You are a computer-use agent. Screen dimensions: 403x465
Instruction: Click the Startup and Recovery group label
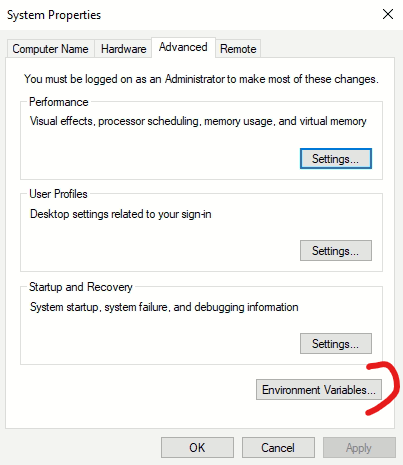pos(81,287)
